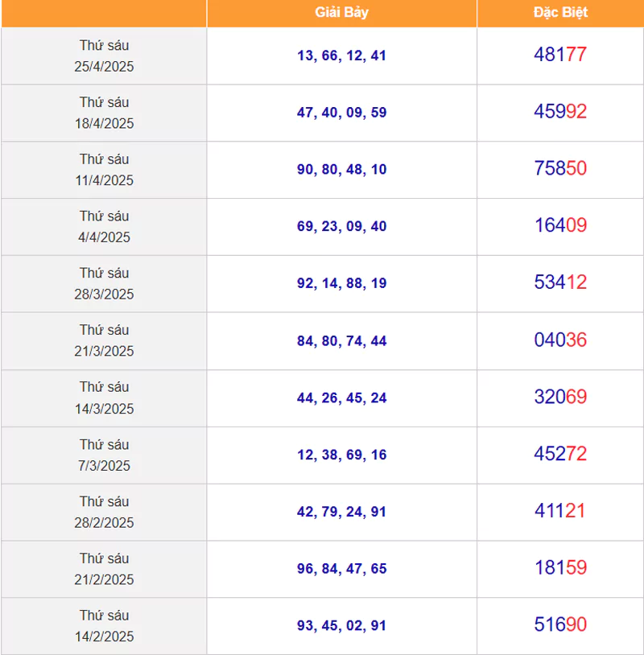Select the 4/4/2025 date cell
Screen dimensions: 644x655
(104, 227)
